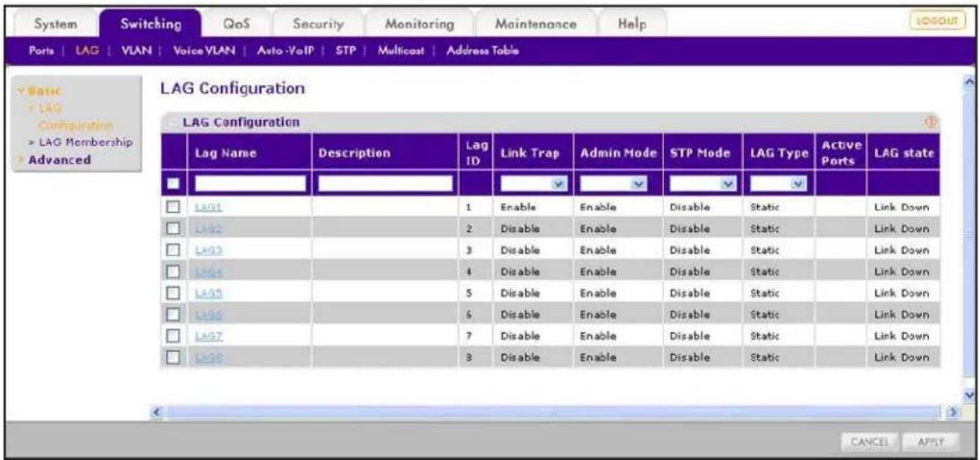Go to the STP submenu
Screen dimensions: 980x460
345,51
